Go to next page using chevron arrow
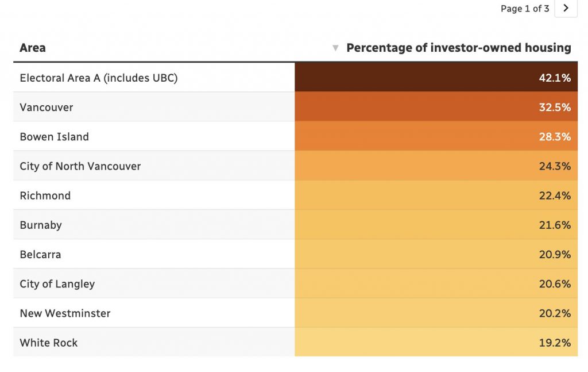588x372 pixels. pyautogui.click(x=566, y=9)
